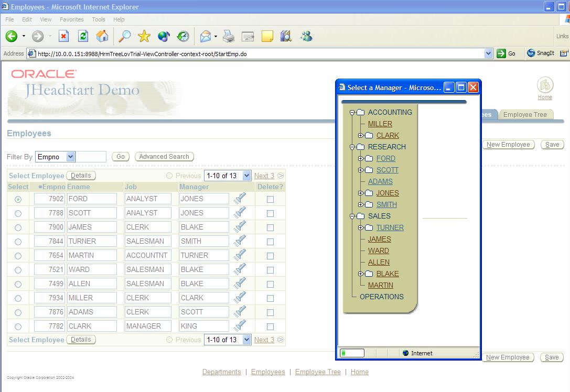Click the Stop loading toolbar icon
The width and height of the screenshot is (570, 392).
[63, 36]
